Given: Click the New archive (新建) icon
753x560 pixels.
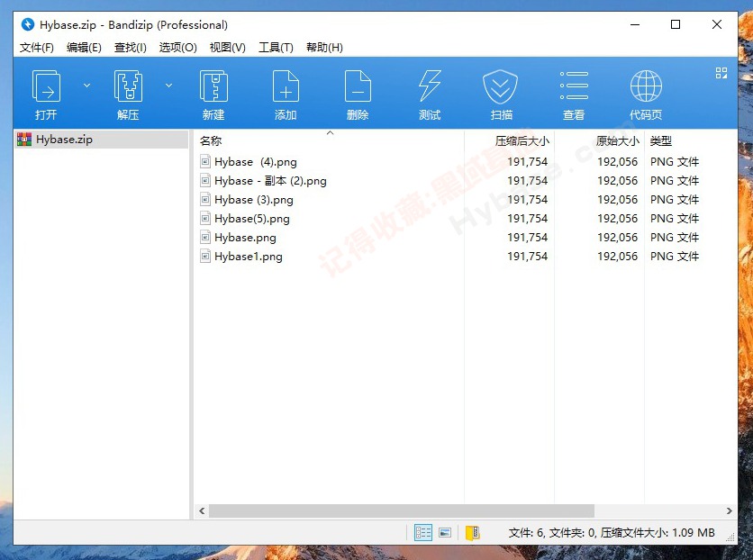Looking at the screenshot, I should [213, 86].
